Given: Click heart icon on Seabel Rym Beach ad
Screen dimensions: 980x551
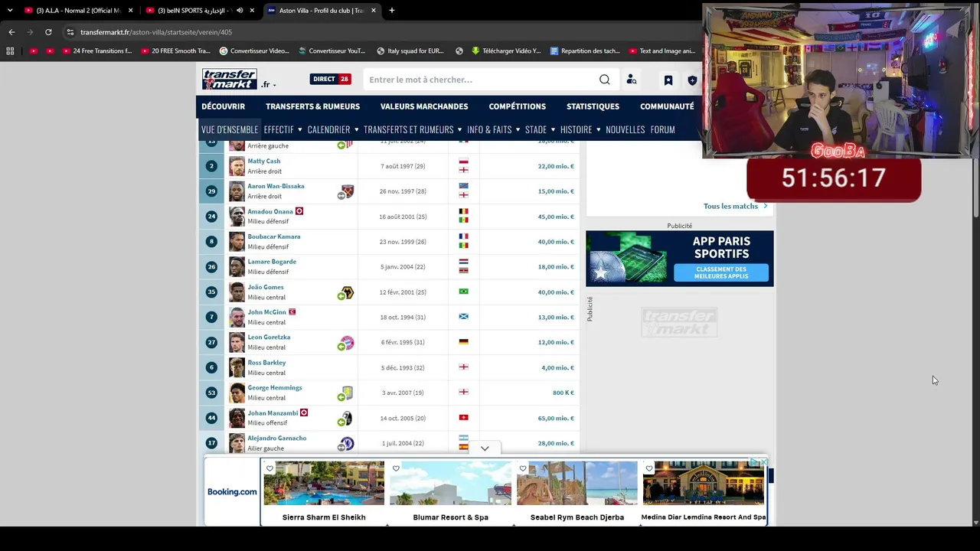Looking at the screenshot, I should tap(523, 468).
